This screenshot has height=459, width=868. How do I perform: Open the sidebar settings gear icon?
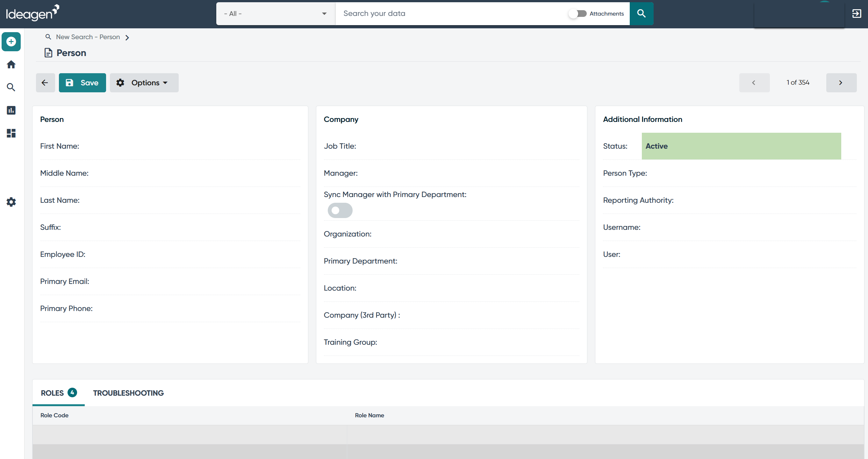[x=11, y=202]
